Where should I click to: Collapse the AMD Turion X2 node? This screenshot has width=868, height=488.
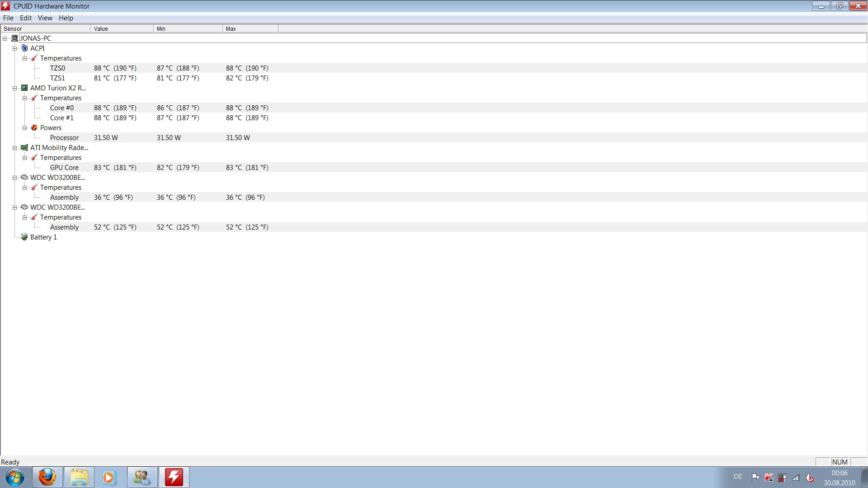pyautogui.click(x=14, y=88)
